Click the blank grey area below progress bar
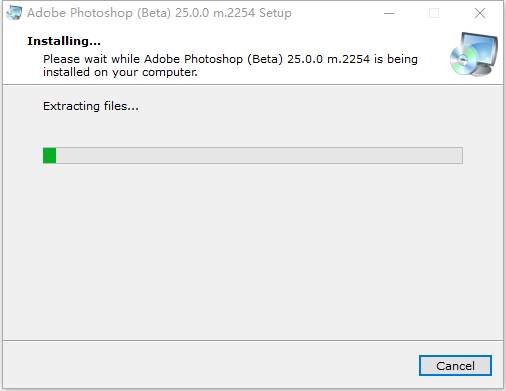This screenshot has height=391, width=506. coord(253,250)
